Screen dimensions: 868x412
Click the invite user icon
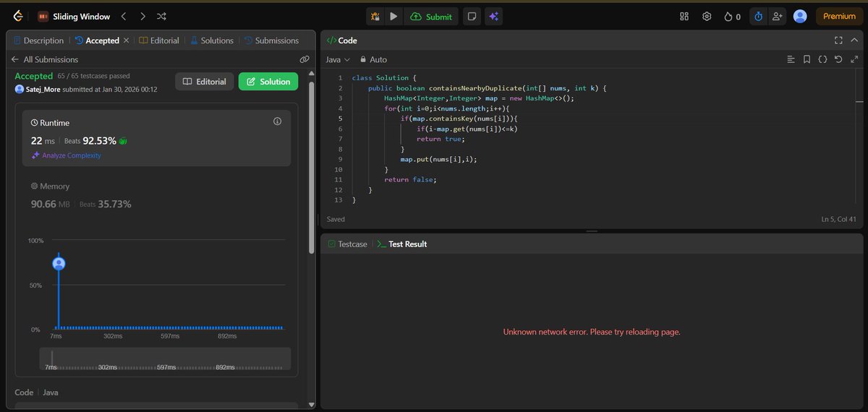[x=778, y=16]
